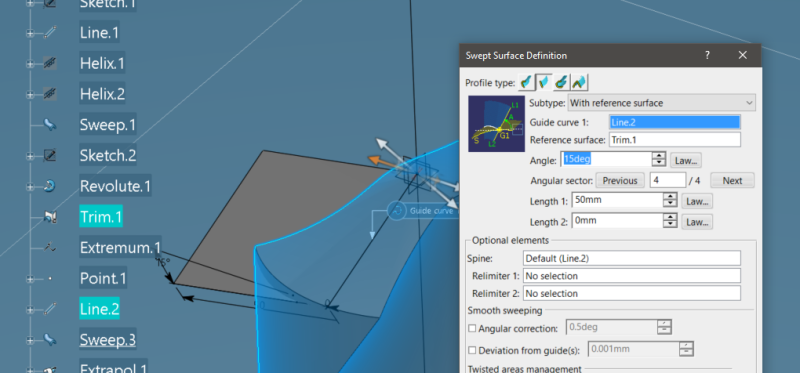800x373 pixels.
Task: Increase Length 1 with up arrow
Action: (x=670, y=197)
